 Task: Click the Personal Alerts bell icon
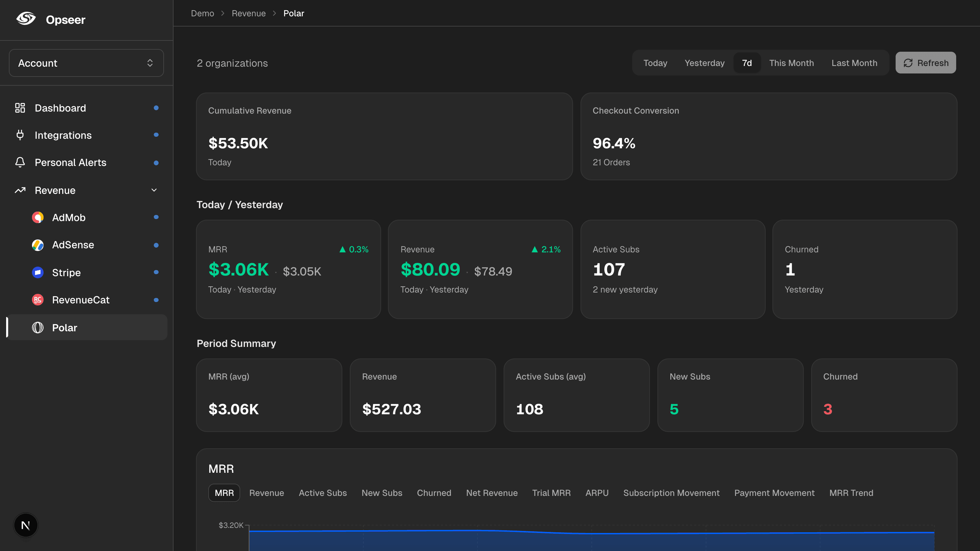point(20,162)
